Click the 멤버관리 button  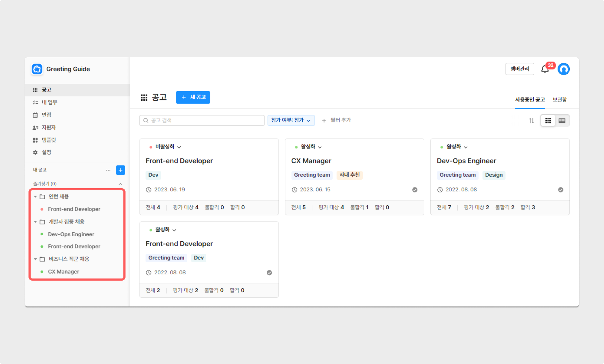pos(520,69)
